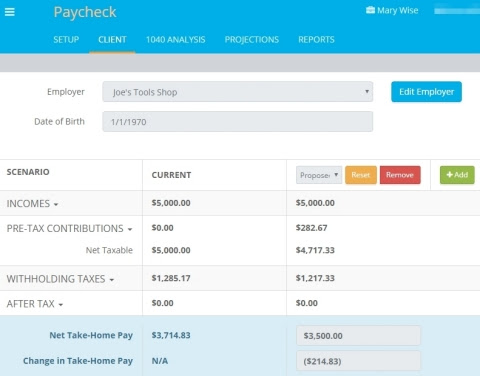Viewport: 480px width, 376px height.
Task: Click the proposed net taxable $4,717.33
Action: 315,250
